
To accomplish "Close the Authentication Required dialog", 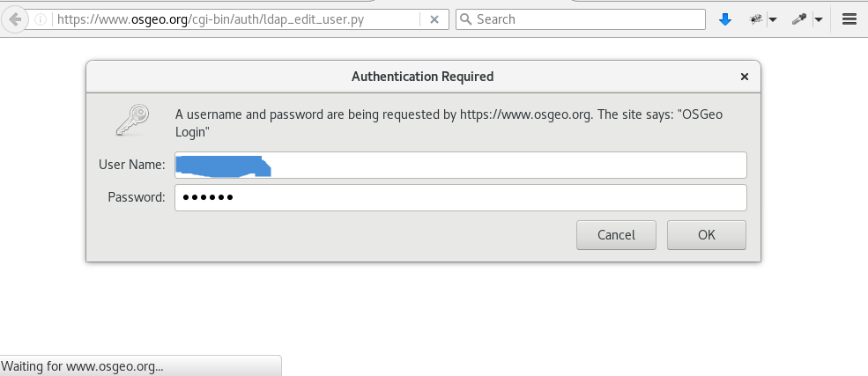I will (x=745, y=77).
